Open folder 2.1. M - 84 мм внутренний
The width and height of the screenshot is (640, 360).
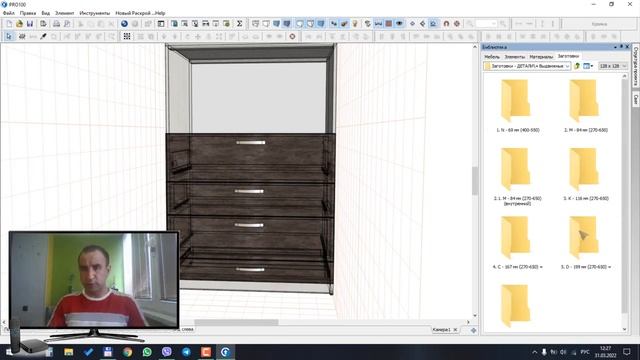click(x=517, y=176)
